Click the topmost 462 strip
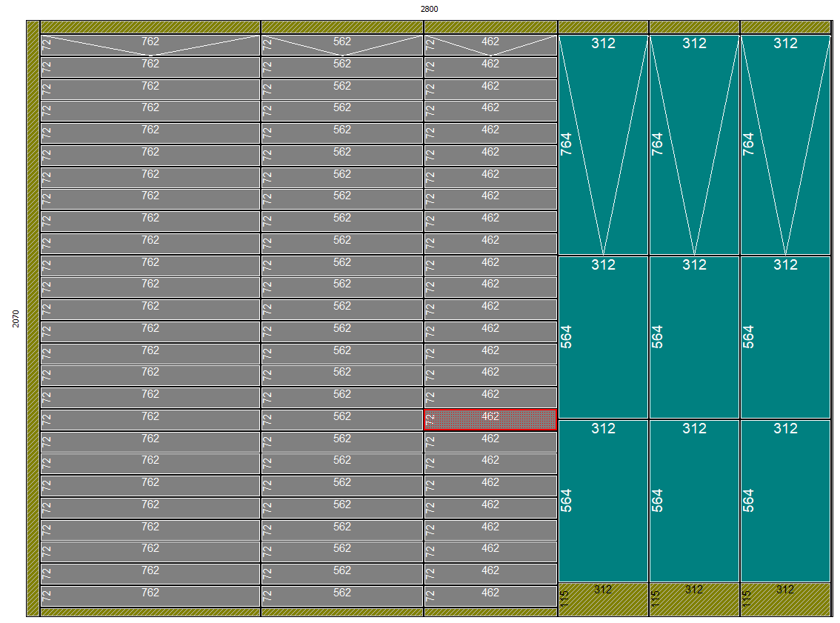 pyautogui.click(x=490, y=45)
